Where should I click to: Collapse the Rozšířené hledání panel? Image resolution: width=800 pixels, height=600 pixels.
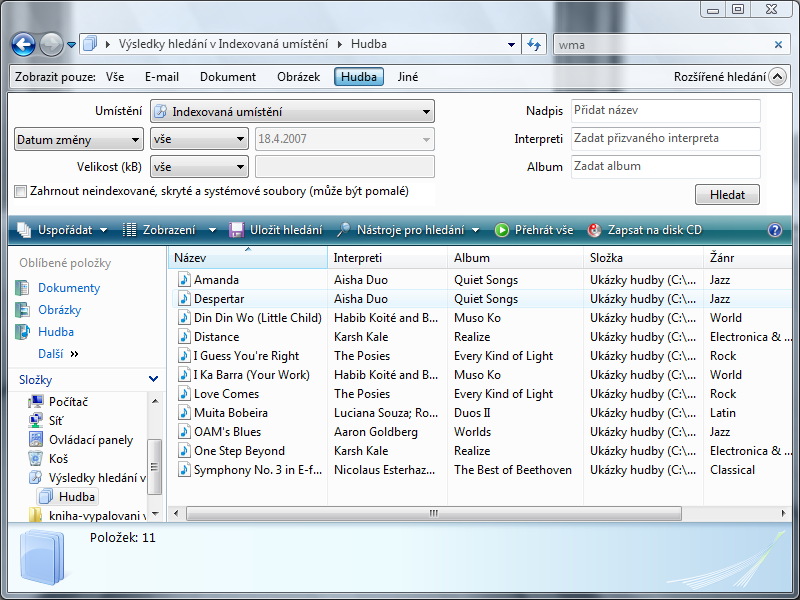[x=777, y=77]
